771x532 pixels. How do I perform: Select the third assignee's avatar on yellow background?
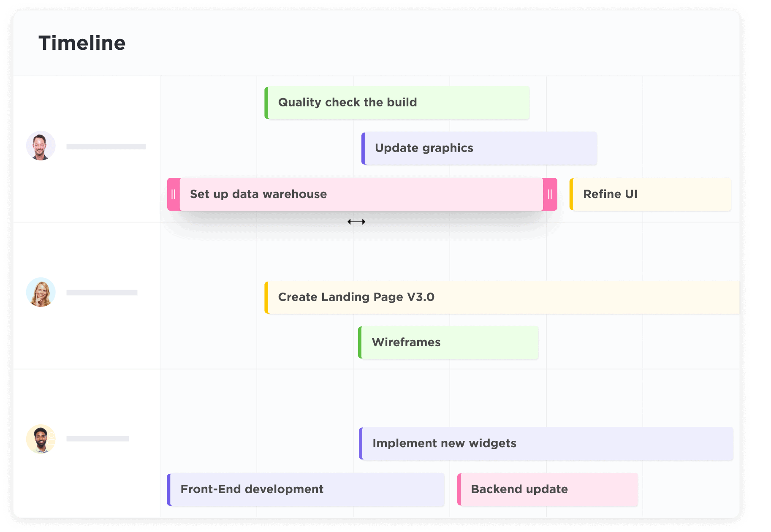[41, 439]
